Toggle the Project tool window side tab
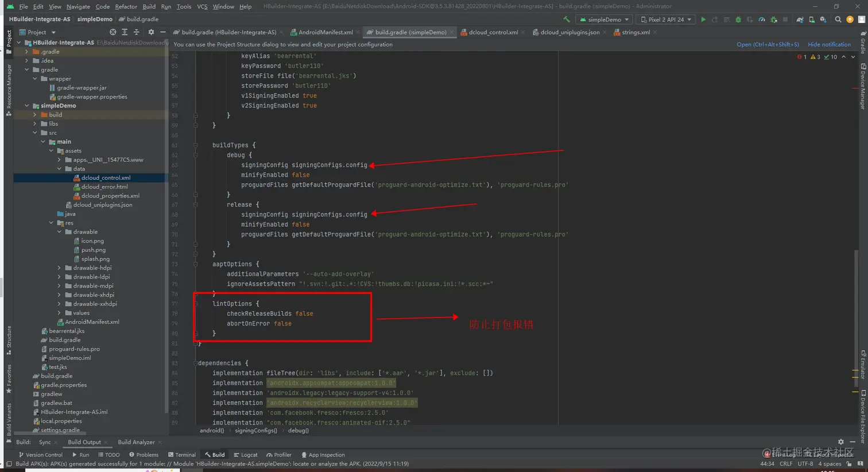 click(x=9, y=42)
